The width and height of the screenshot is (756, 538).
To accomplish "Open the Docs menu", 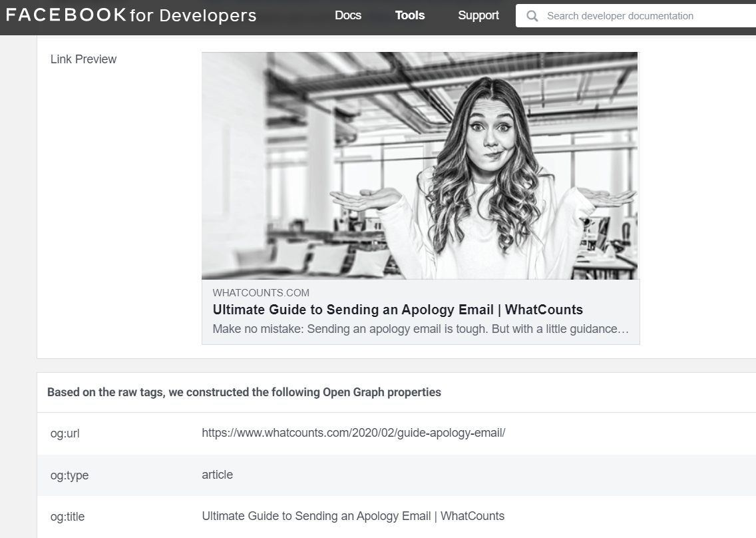I will pos(347,15).
